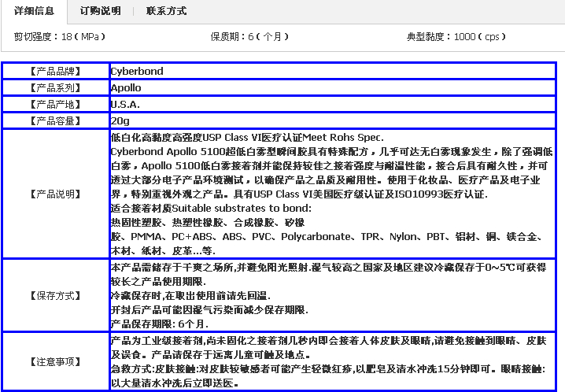Click the line starting 急救方式:皮肤接触
The height and width of the screenshot is (392, 565).
(x=328, y=369)
